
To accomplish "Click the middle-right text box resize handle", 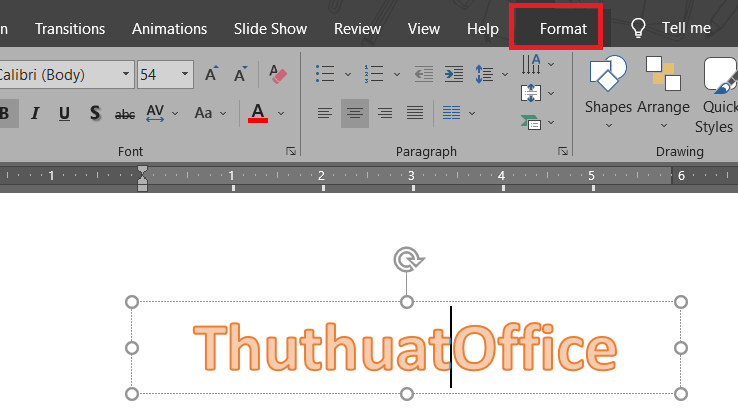I will click(681, 348).
